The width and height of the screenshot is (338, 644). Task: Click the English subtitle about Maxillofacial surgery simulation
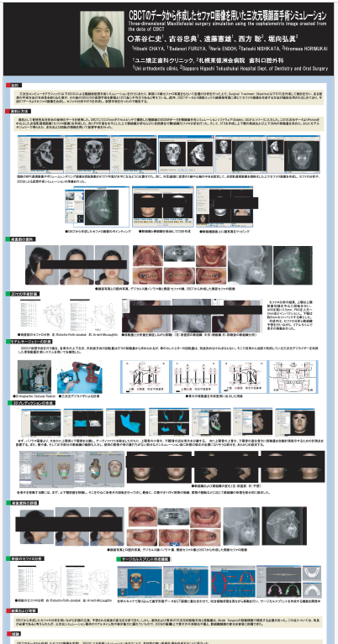[x=227, y=27]
